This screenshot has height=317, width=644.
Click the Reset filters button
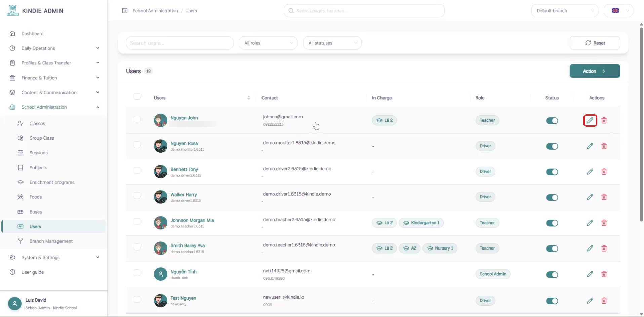tap(595, 43)
